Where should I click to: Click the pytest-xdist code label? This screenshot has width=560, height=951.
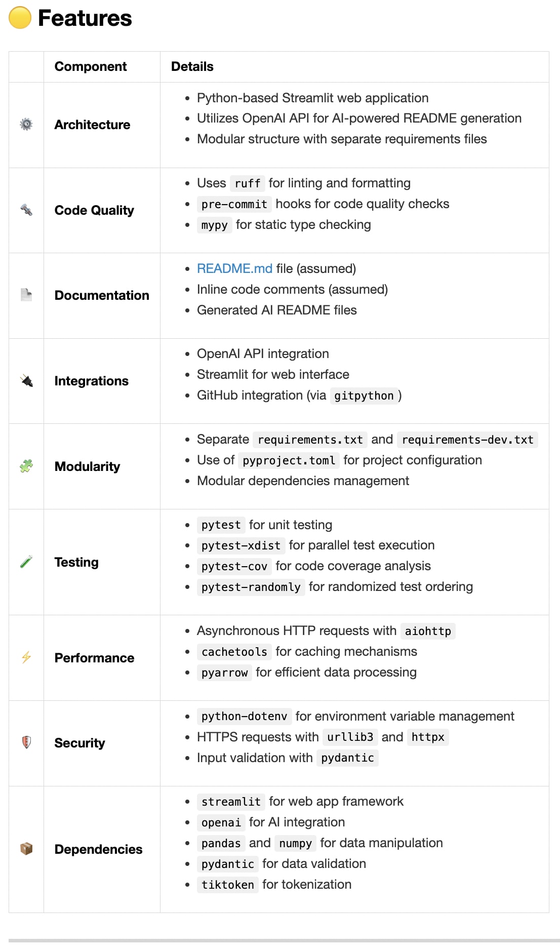click(241, 545)
